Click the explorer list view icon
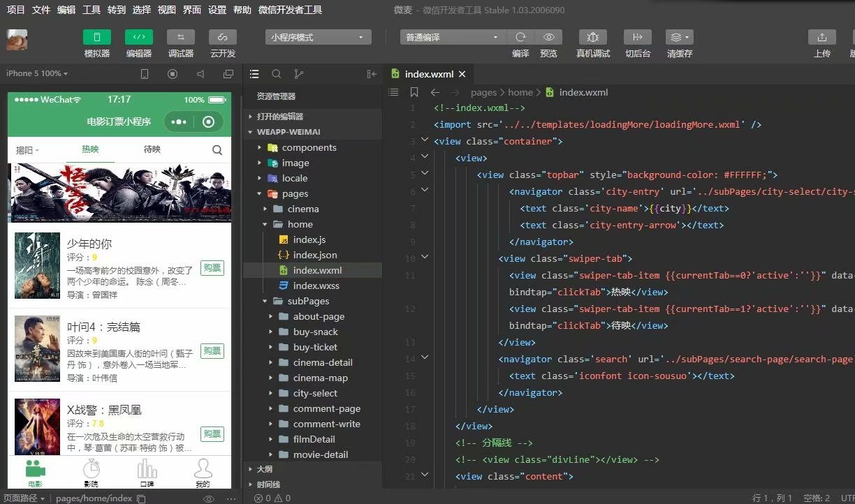 click(254, 74)
